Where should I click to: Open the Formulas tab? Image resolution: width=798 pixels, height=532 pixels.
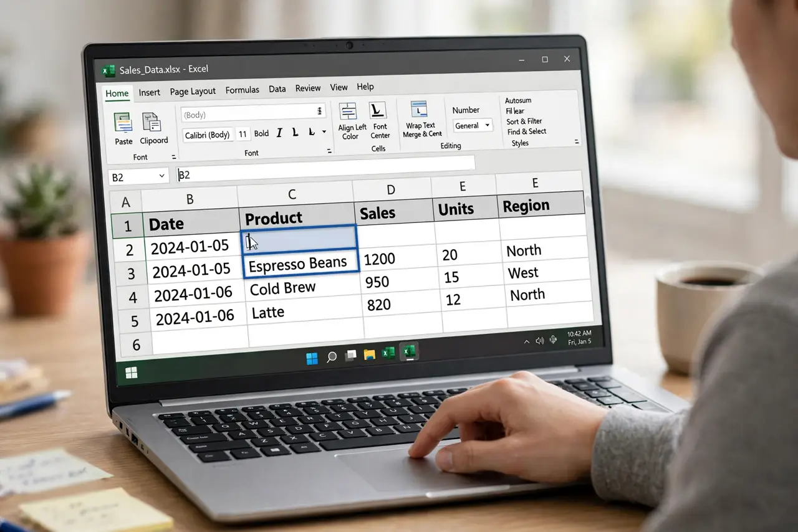pos(242,90)
